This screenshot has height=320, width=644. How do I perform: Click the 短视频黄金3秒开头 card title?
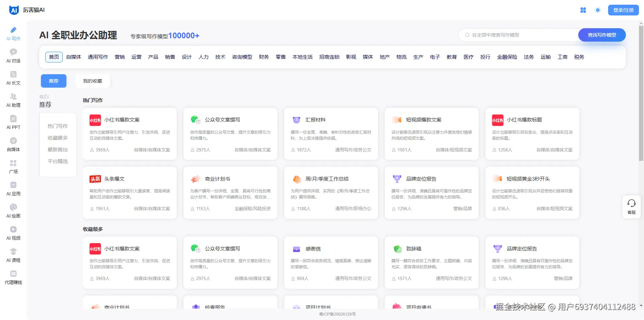528,179
